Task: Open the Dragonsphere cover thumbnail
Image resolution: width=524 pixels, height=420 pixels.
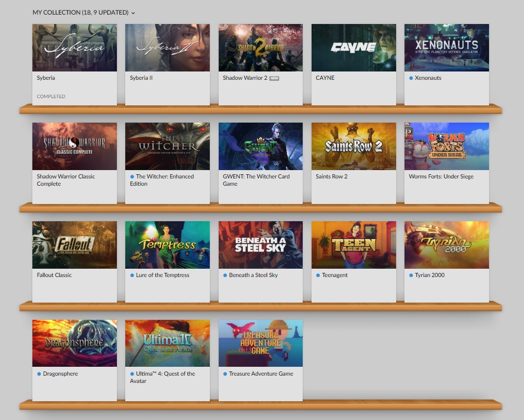Action: pos(75,343)
